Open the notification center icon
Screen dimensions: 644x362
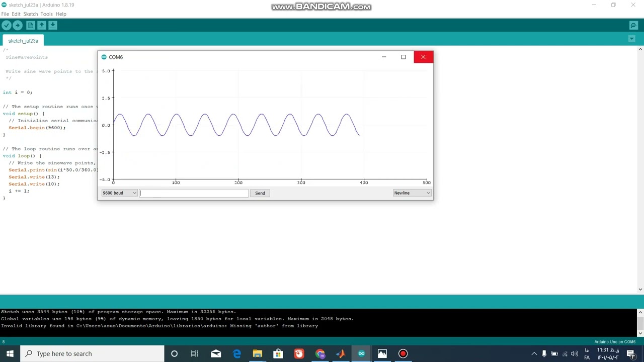pos(631,354)
